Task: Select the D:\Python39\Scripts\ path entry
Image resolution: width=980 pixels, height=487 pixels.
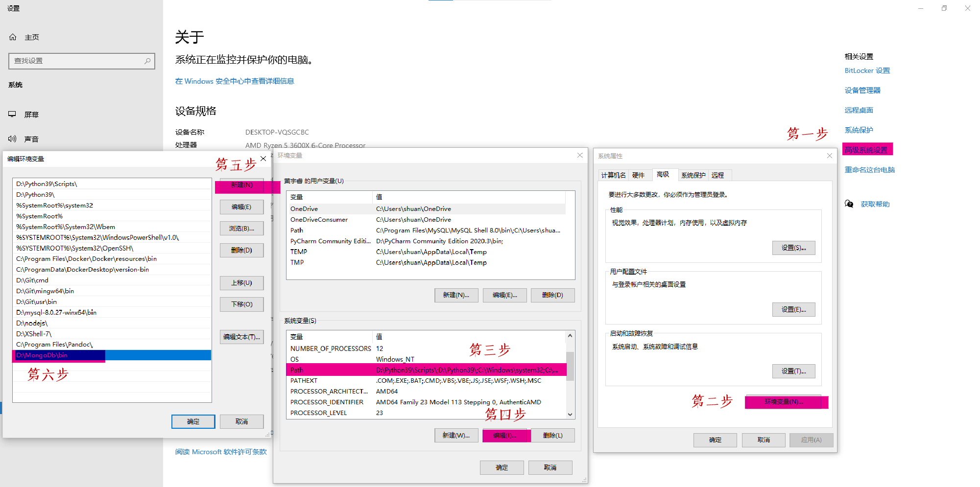Action: pos(112,184)
